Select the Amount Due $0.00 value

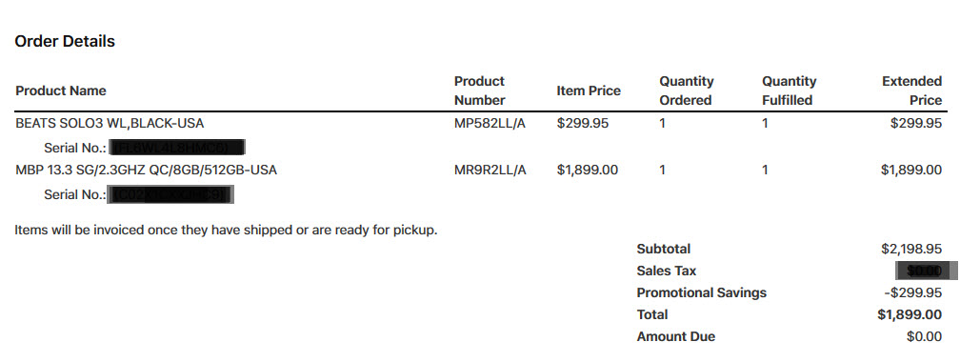point(925,336)
